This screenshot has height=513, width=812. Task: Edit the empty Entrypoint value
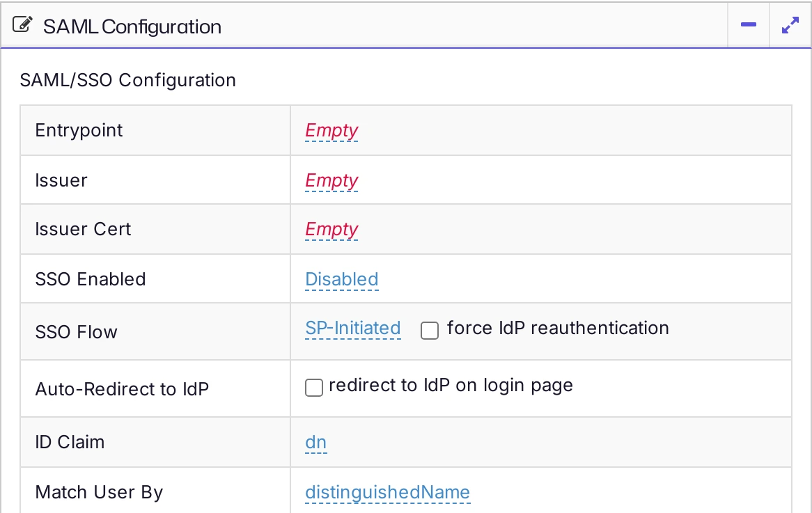coord(331,130)
